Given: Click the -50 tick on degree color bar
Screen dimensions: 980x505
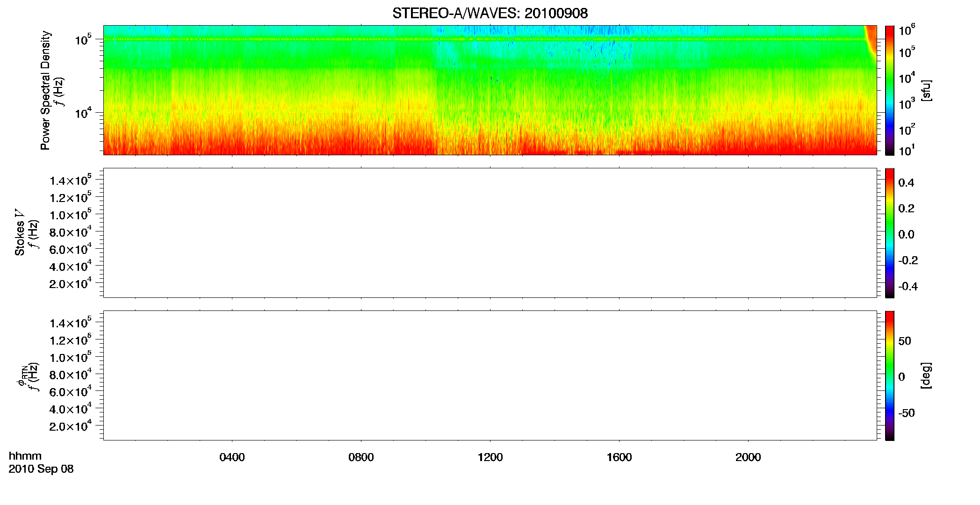Looking at the screenshot, I should [x=907, y=413].
